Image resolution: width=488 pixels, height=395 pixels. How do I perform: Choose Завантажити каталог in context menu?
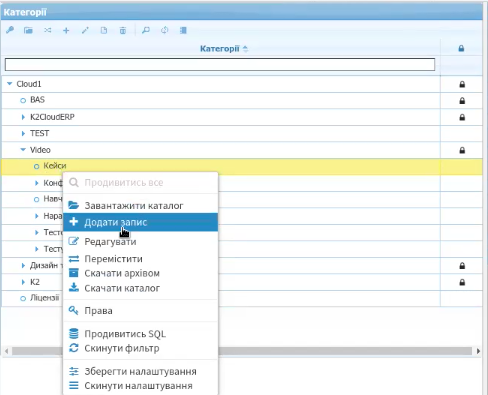tap(140, 206)
